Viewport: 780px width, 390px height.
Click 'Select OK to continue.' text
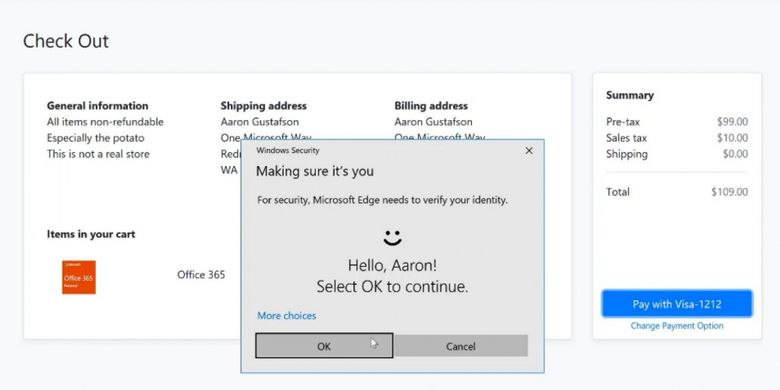392,287
